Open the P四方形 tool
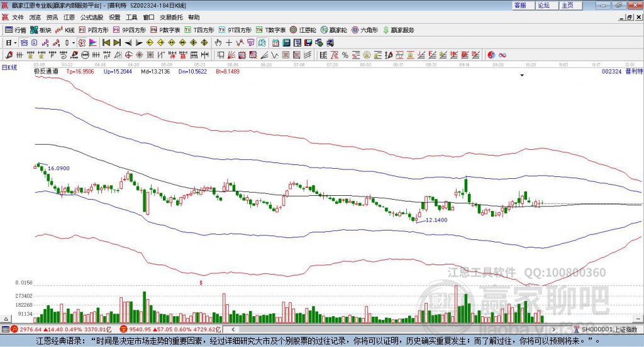This screenshot has width=644, height=347. click(x=94, y=30)
